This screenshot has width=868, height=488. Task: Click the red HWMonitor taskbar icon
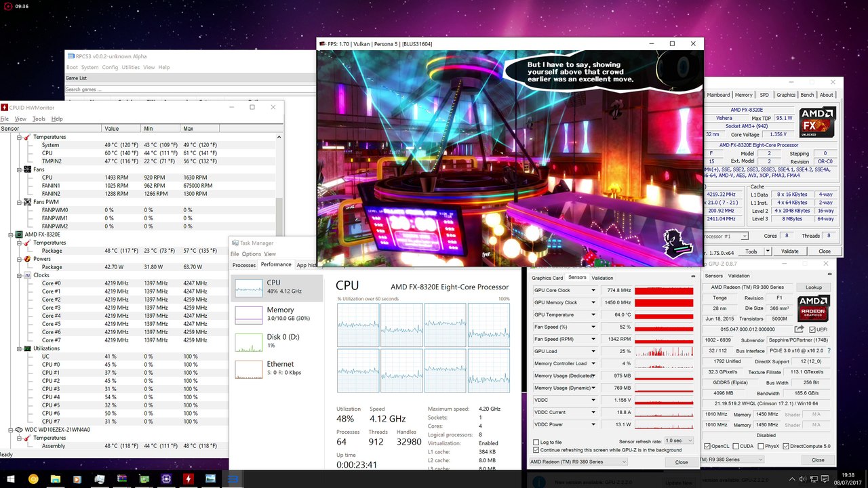tap(189, 479)
